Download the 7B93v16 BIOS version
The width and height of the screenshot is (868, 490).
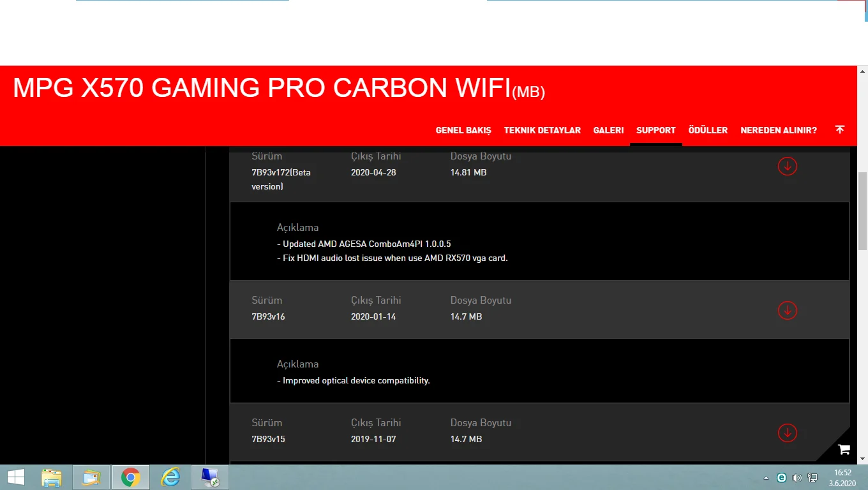[x=787, y=310]
